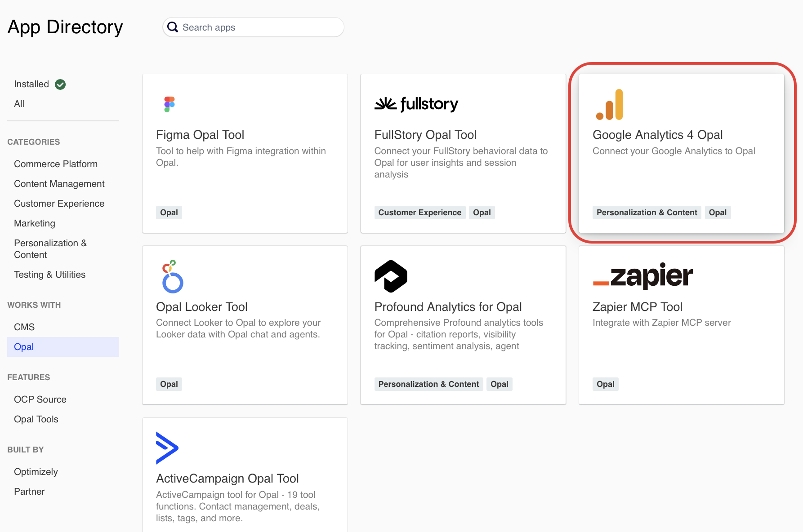Click the Figma logo icon
803x532 pixels.
point(170,104)
